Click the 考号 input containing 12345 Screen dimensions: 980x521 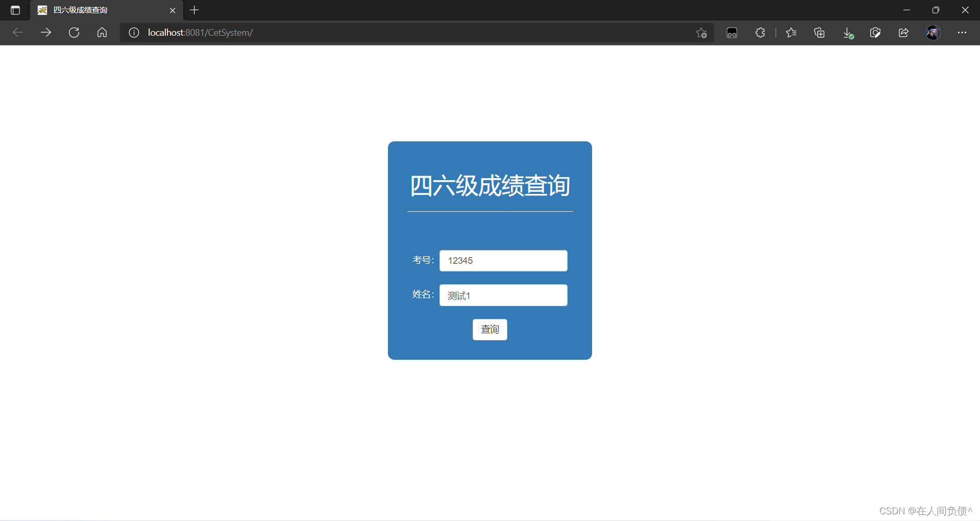click(503, 260)
